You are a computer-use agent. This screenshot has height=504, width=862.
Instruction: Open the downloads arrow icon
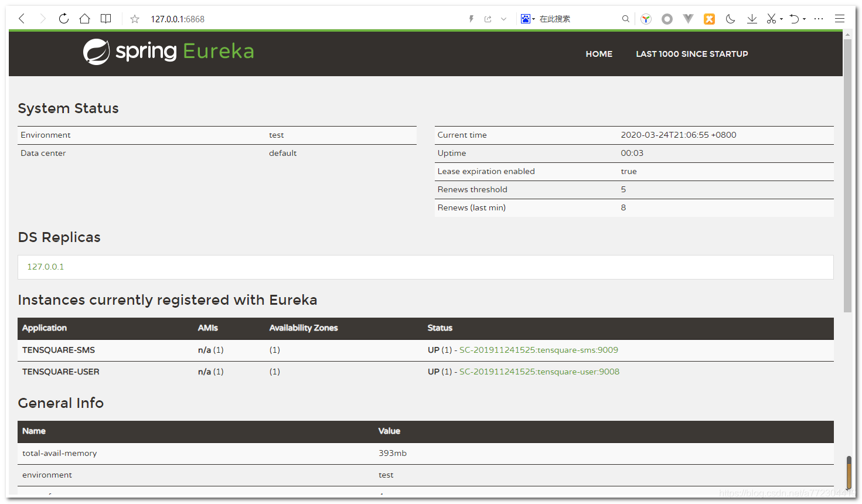[752, 18]
